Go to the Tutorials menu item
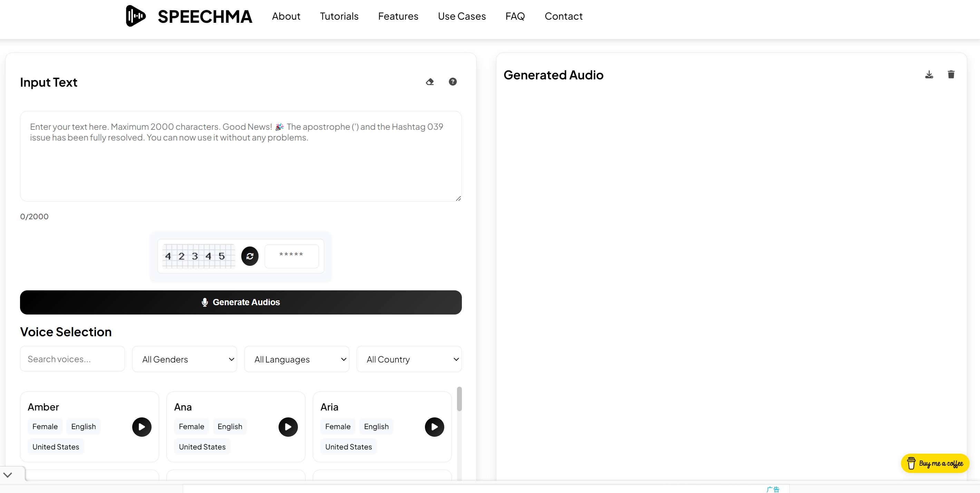 339,16
